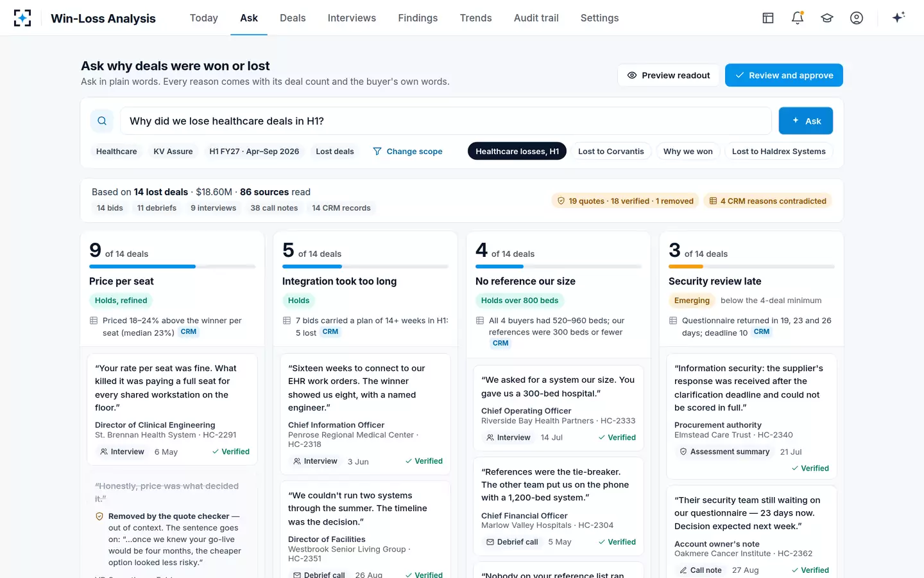
Task: Open the Deals tab
Action: coord(293,18)
